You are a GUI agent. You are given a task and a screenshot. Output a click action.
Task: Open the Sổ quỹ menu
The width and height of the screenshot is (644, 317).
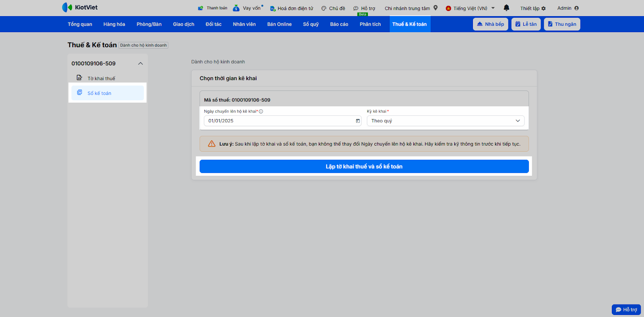[x=311, y=24]
